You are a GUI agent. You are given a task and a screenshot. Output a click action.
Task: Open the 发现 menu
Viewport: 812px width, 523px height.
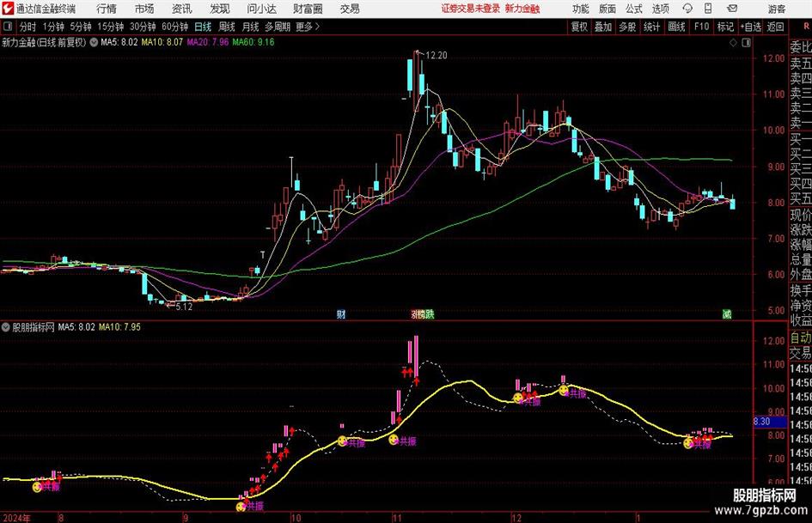click(x=220, y=9)
